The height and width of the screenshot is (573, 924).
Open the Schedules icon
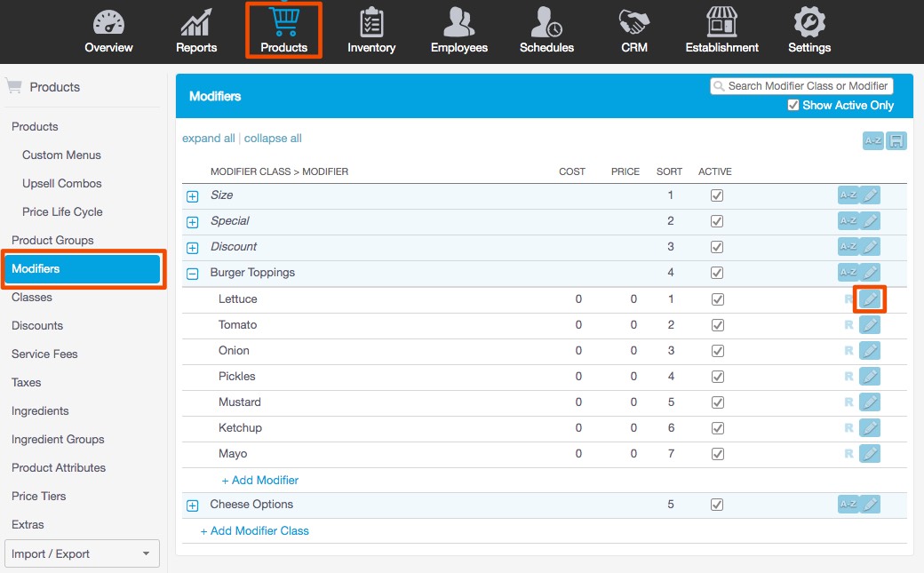click(546, 23)
